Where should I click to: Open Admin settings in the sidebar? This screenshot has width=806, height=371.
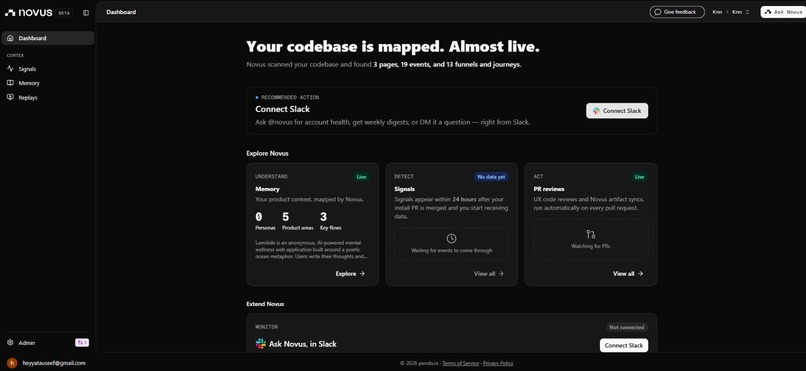tap(27, 343)
